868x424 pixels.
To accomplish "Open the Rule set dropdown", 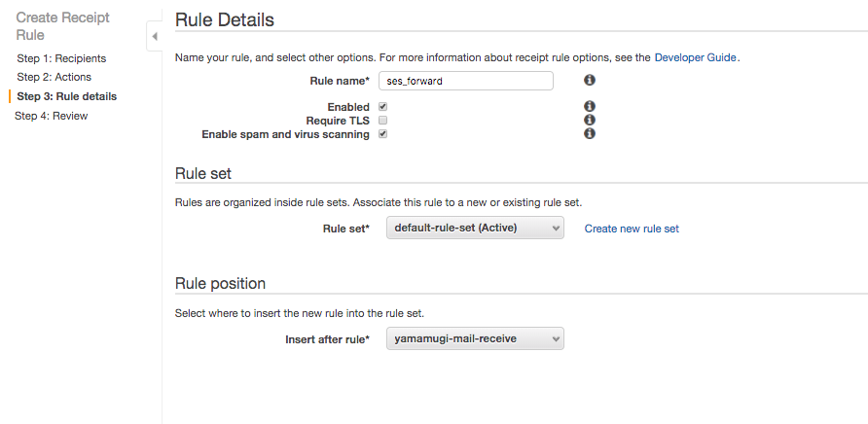I will [475, 229].
